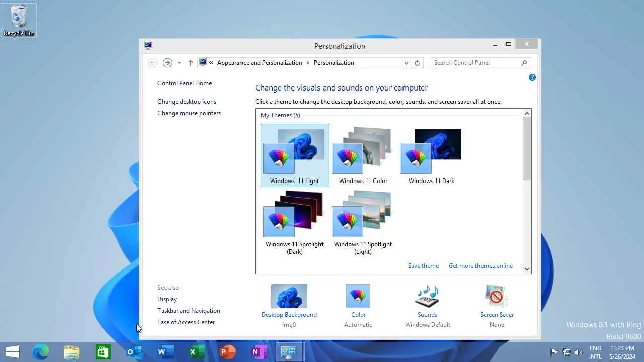The height and width of the screenshot is (362, 644).
Task: Click the Back navigation arrow
Action: coord(153,63)
